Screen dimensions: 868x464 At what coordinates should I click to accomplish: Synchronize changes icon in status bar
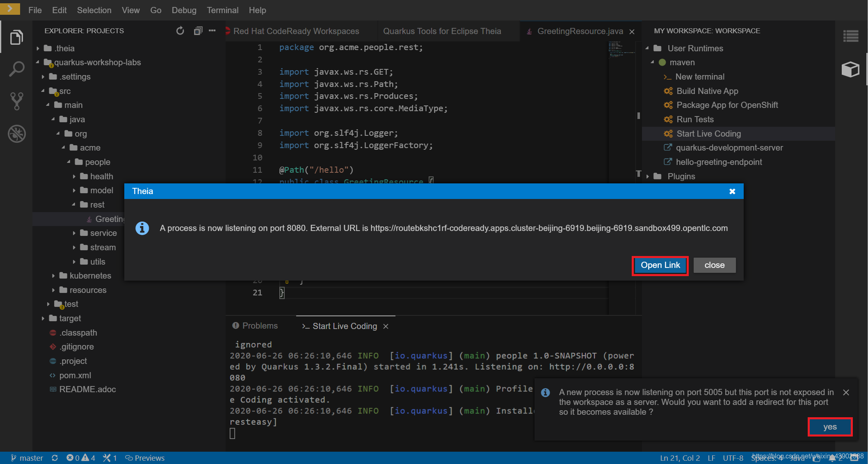point(55,458)
